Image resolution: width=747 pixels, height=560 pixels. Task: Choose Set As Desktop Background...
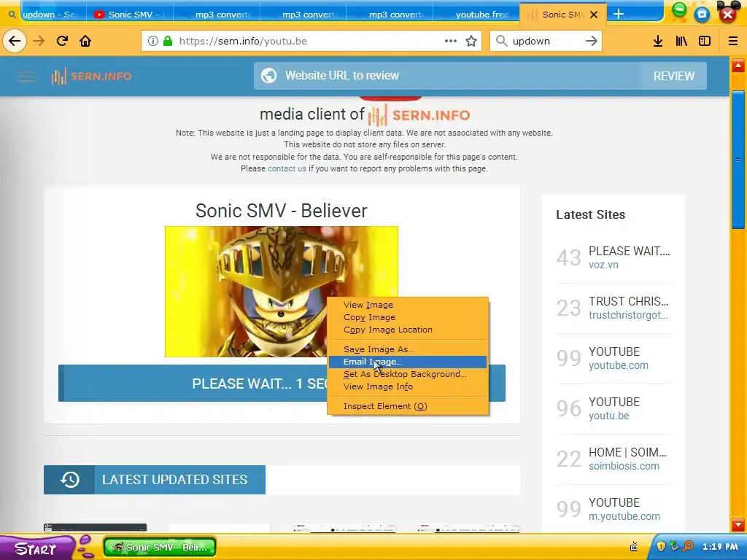click(408, 374)
